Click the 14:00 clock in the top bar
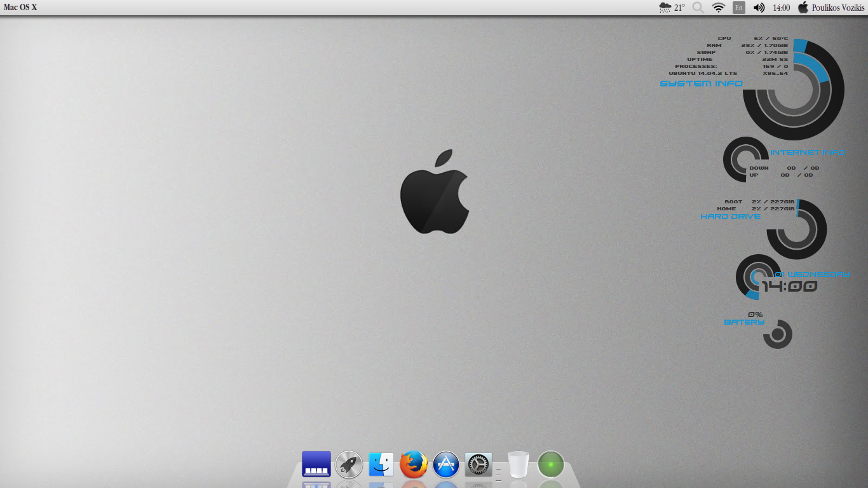This screenshot has width=868, height=488. coord(781,8)
